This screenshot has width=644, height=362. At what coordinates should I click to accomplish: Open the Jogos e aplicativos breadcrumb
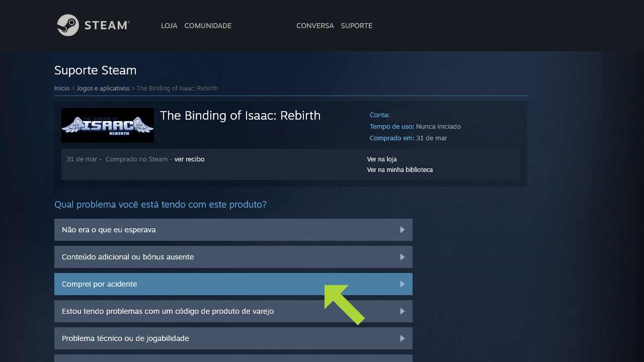[103, 88]
